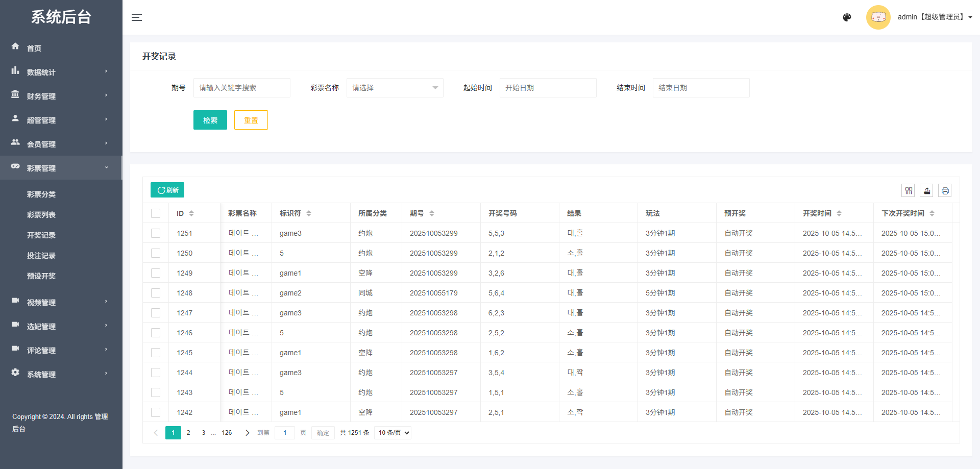Open the column filter icon above the table

tap(909, 190)
